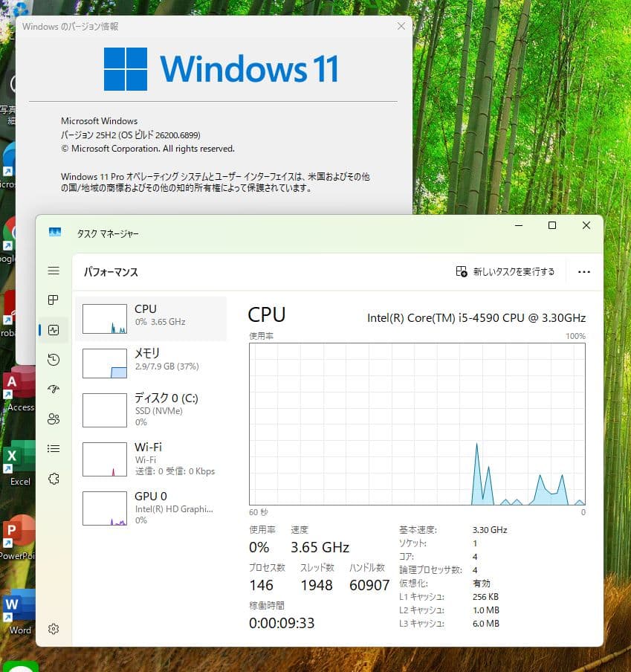
Task: Click the 新しいタスクを実行する button
Action: point(505,271)
